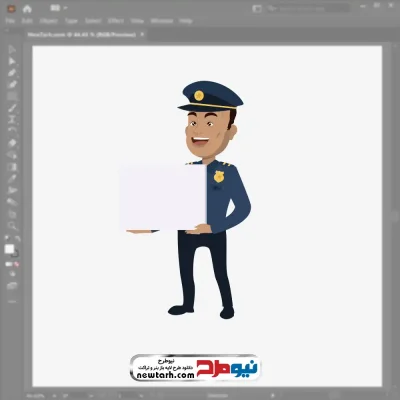Expand the Arrange Documents dropdown arrow

(x=65, y=8)
